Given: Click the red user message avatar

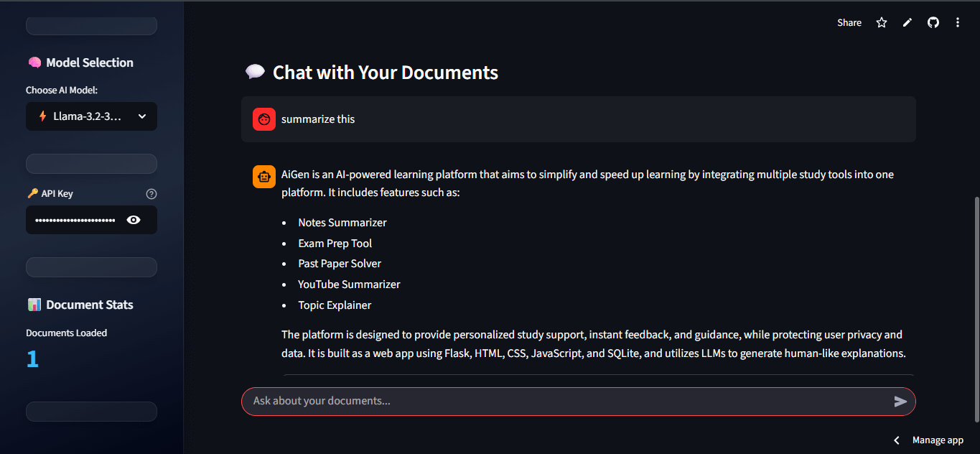Looking at the screenshot, I should click(263, 119).
